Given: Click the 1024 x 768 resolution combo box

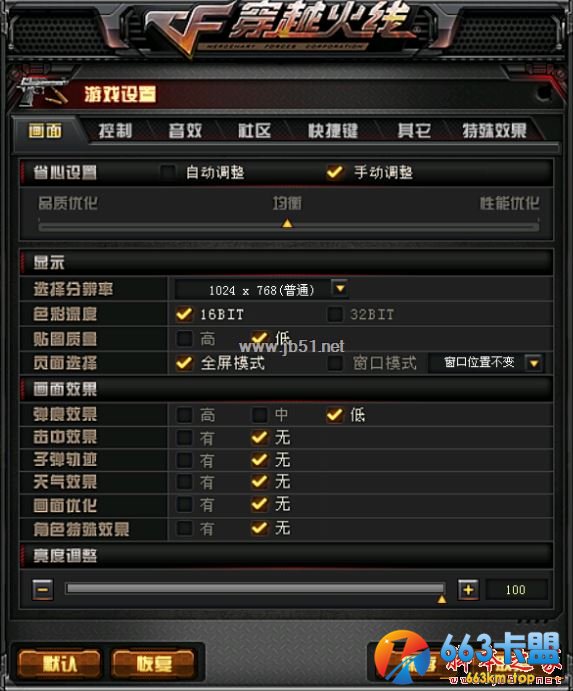Looking at the screenshot, I should tap(262, 289).
